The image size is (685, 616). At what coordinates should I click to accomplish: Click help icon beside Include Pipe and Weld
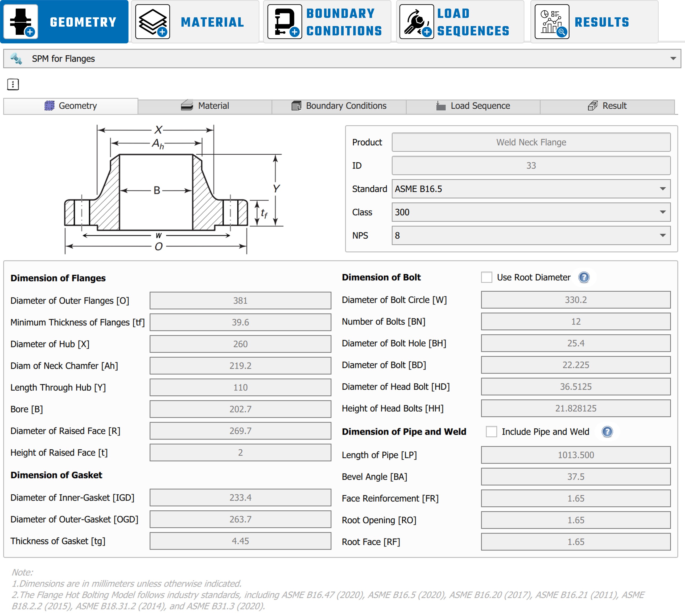click(607, 432)
